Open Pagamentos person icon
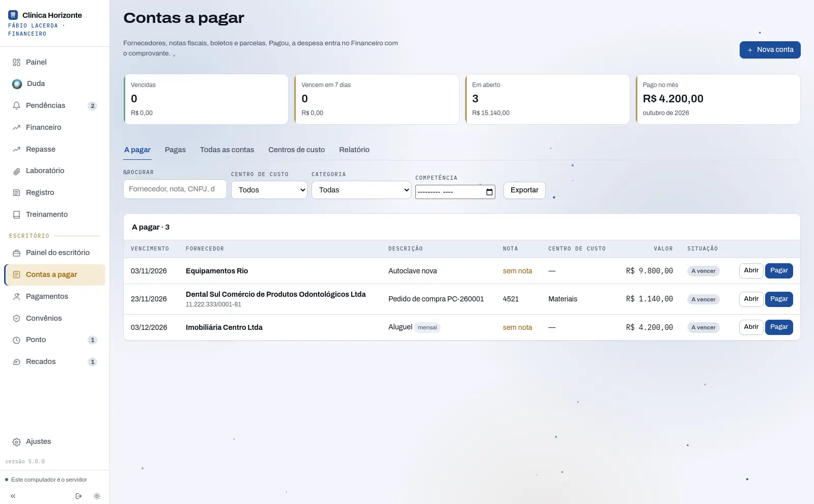This screenshot has height=504, width=814. point(16,296)
